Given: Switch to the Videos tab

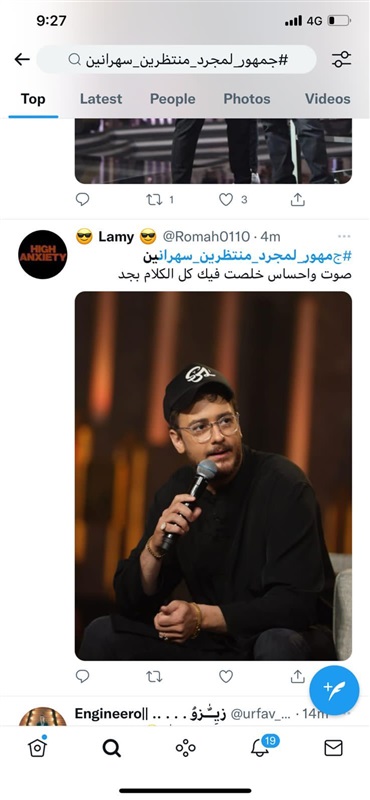Looking at the screenshot, I should point(328,98).
